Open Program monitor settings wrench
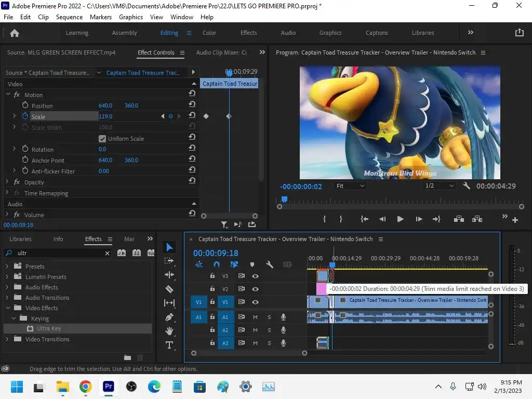 [467, 185]
